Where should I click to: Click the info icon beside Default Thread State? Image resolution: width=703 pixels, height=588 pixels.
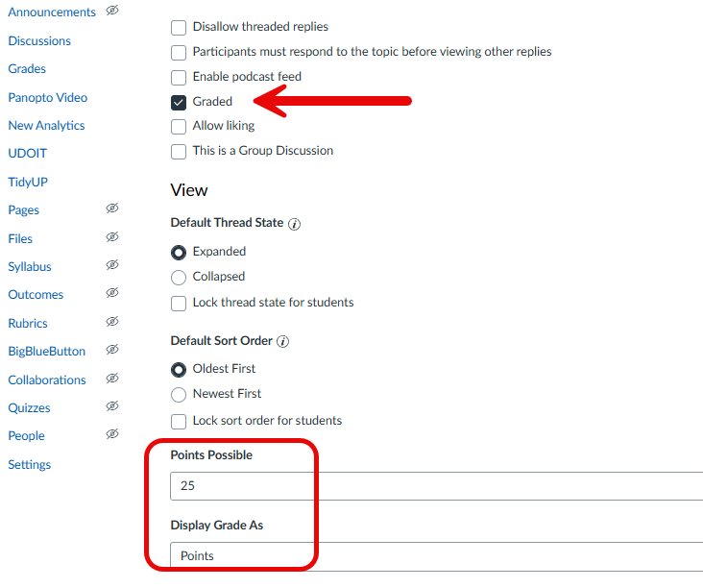(295, 224)
